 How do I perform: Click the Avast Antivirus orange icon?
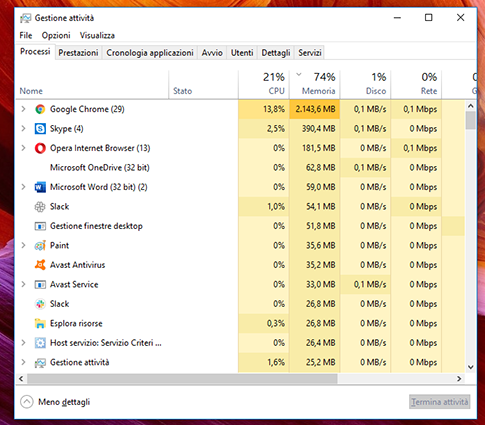coord(40,265)
